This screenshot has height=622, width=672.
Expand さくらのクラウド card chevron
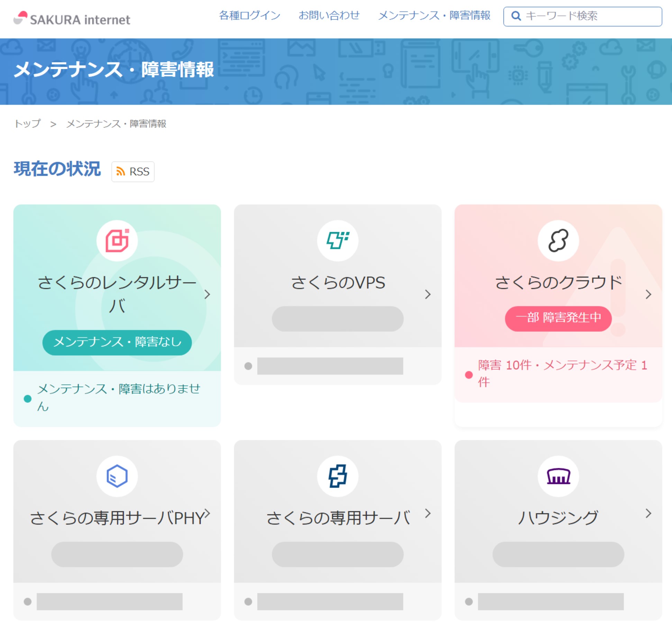point(648,294)
